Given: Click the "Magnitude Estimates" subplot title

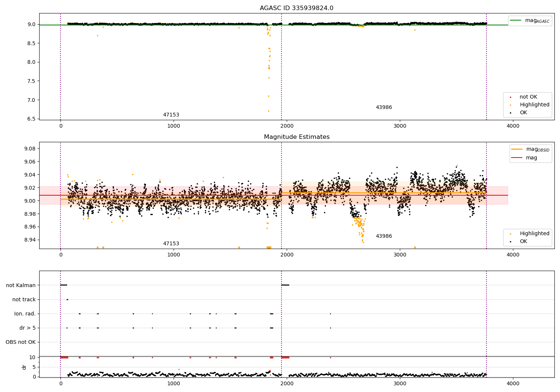Looking at the screenshot, I should pyautogui.click(x=296, y=137).
